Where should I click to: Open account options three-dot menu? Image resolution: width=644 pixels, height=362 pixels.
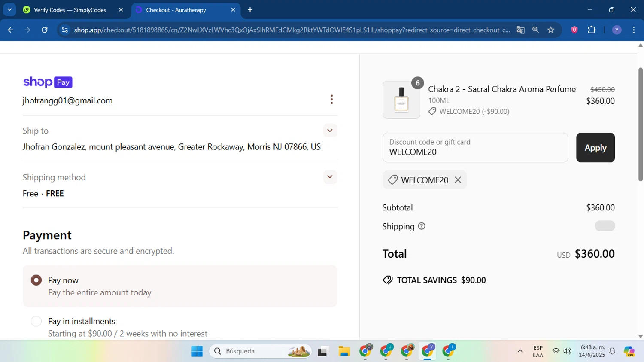(331, 100)
